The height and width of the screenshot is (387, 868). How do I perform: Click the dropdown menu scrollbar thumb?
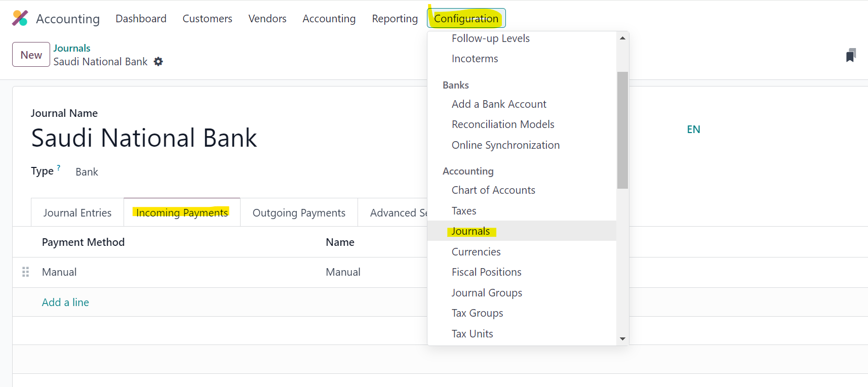(x=622, y=130)
